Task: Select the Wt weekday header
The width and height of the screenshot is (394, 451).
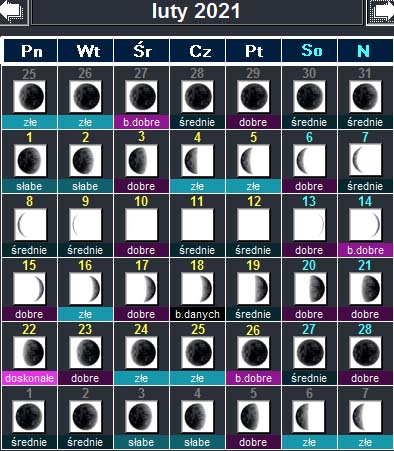Action: 86,51
